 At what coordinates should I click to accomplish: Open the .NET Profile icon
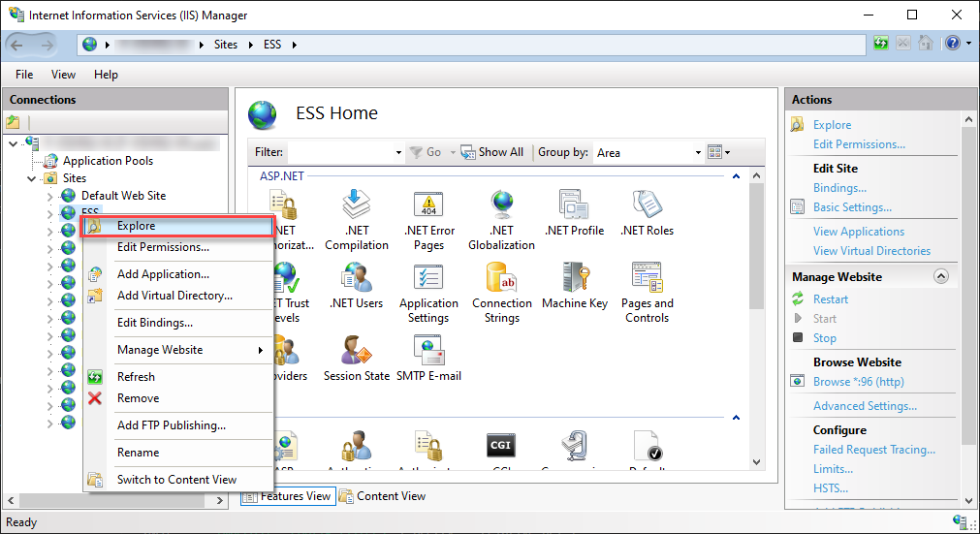point(575,204)
